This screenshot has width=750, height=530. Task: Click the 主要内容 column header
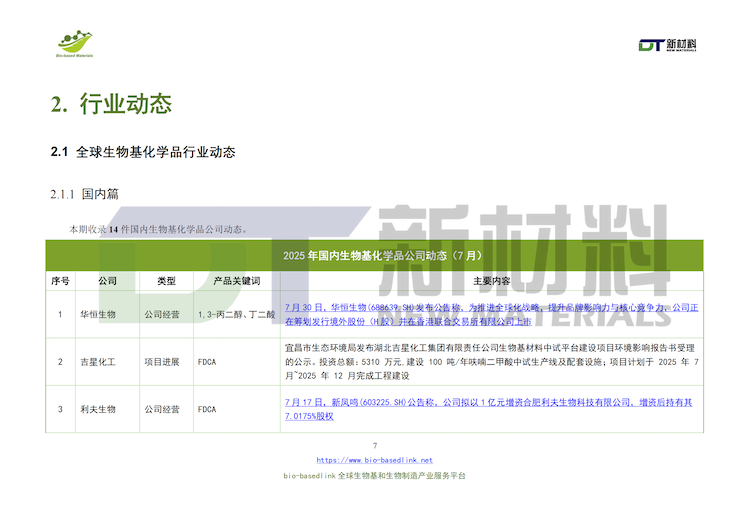pyautogui.click(x=491, y=281)
